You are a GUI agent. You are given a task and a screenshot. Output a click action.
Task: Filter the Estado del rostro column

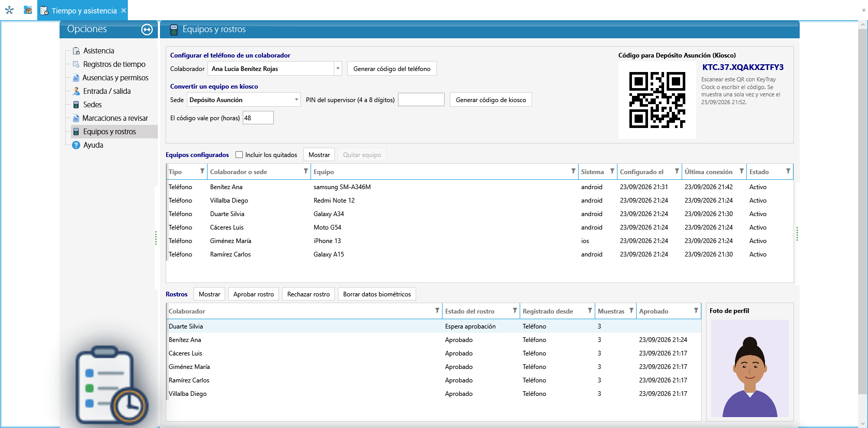tap(515, 310)
